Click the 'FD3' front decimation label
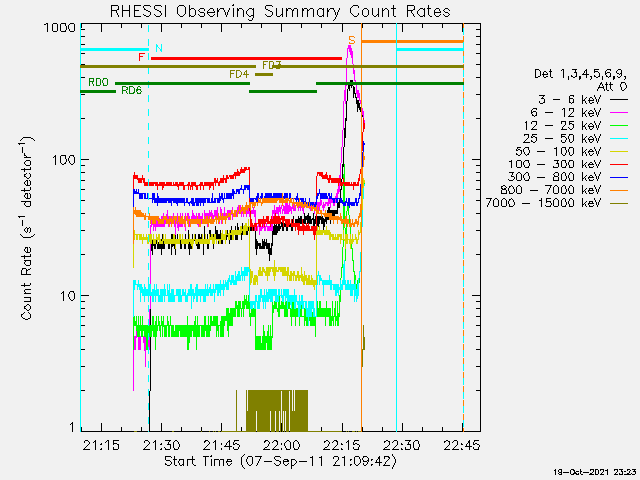Image resolution: width=640 pixels, height=480 pixels. (x=271, y=65)
